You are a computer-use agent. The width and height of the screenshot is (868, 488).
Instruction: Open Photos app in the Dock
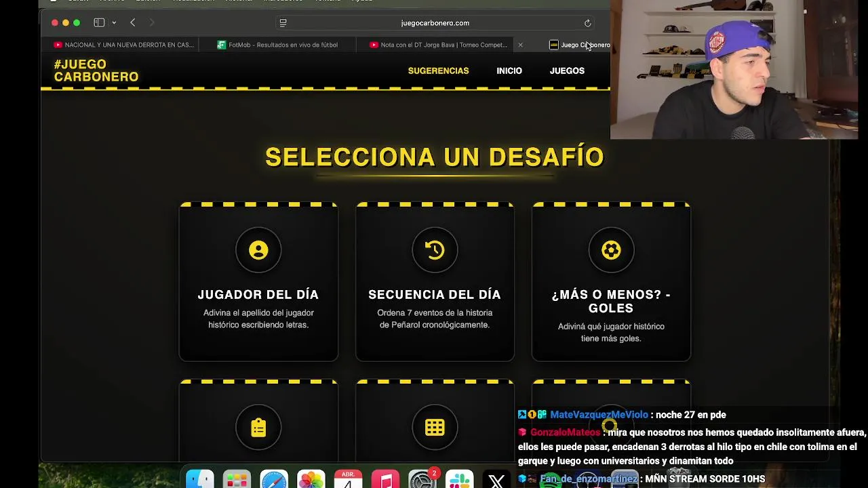pyautogui.click(x=311, y=480)
